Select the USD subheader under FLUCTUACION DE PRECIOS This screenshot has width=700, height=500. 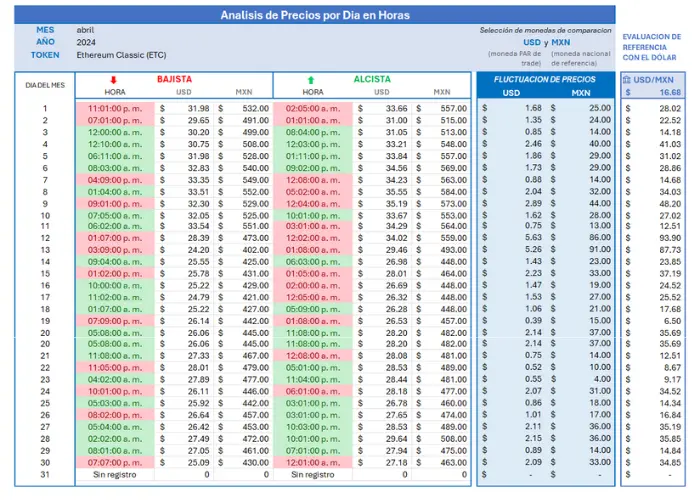pos(511,93)
